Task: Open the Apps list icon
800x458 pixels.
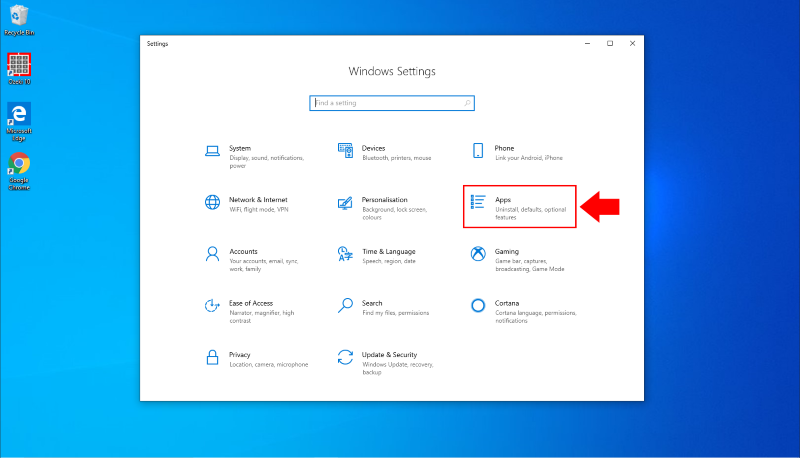Action: 478,202
